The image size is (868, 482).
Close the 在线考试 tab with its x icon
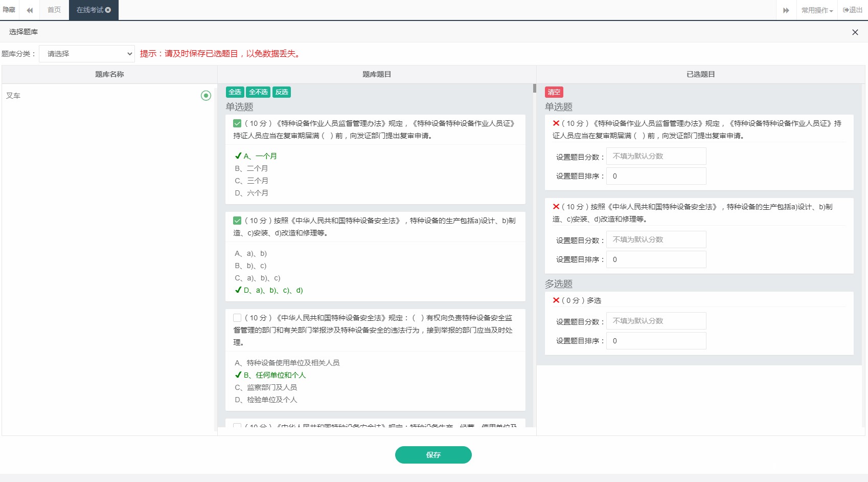[108, 10]
